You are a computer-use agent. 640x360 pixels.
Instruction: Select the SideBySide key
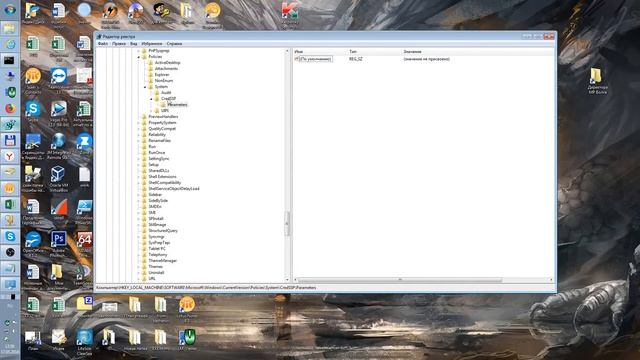pyautogui.click(x=158, y=200)
